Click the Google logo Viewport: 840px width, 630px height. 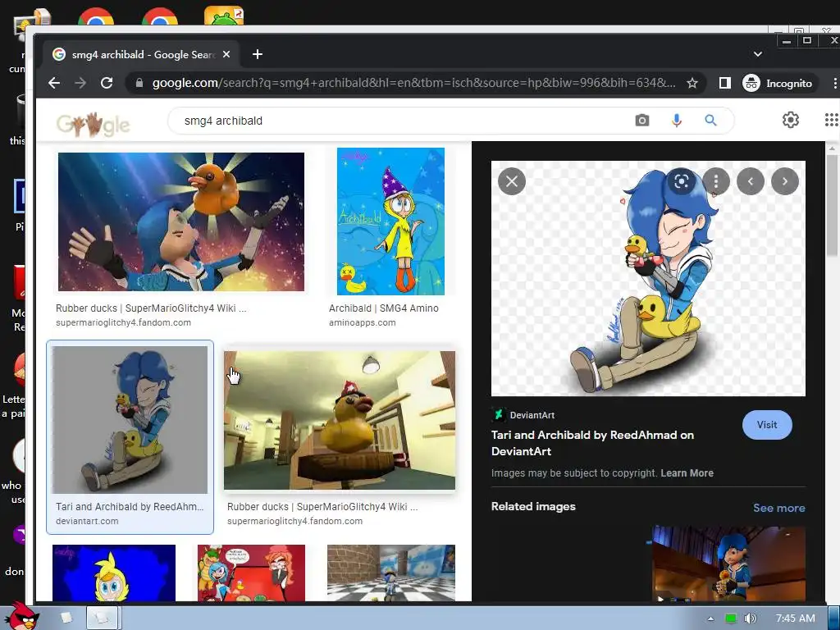click(94, 125)
